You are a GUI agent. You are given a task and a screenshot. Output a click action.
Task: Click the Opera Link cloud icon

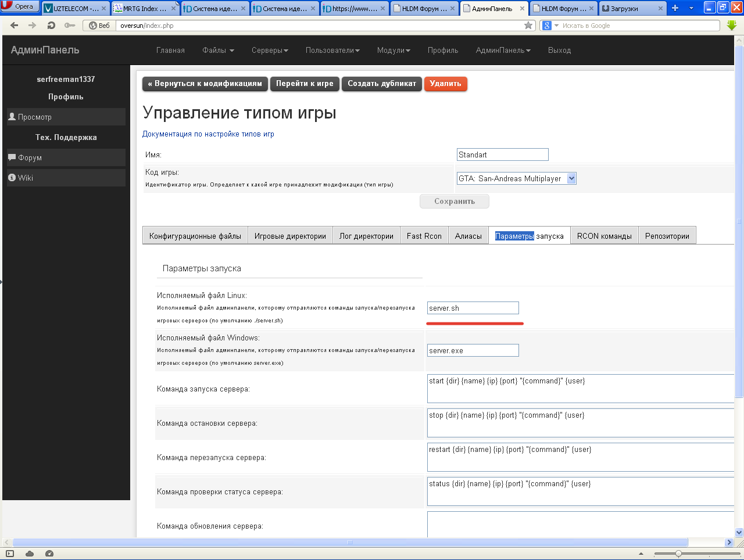(30, 554)
